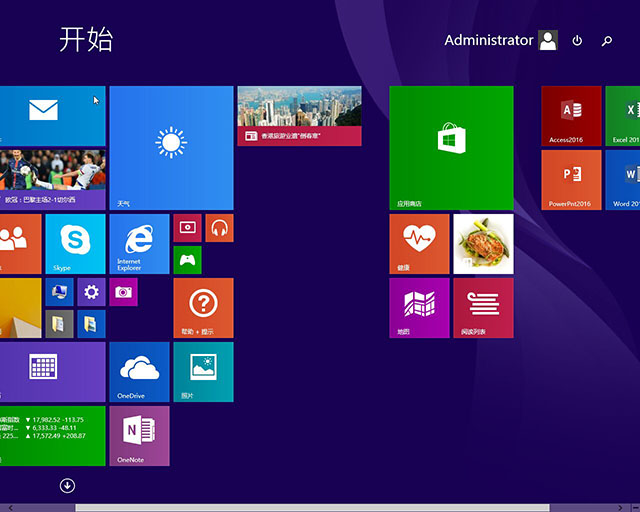Open the Finance stock index tile

[x=53, y=436]
